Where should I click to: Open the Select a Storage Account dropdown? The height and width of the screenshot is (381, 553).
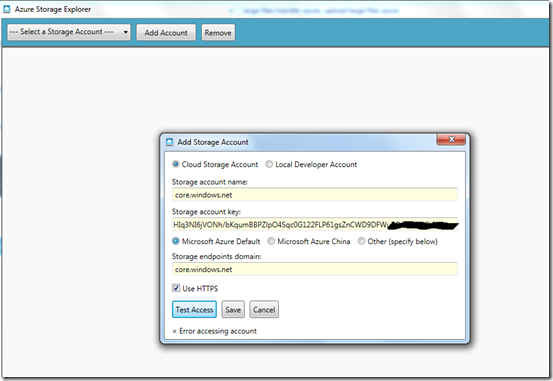69,32
